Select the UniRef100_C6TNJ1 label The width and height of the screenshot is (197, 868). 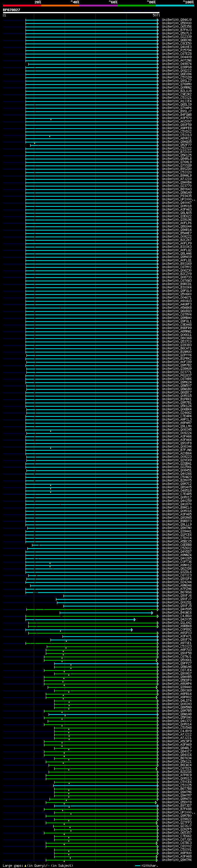176,656
